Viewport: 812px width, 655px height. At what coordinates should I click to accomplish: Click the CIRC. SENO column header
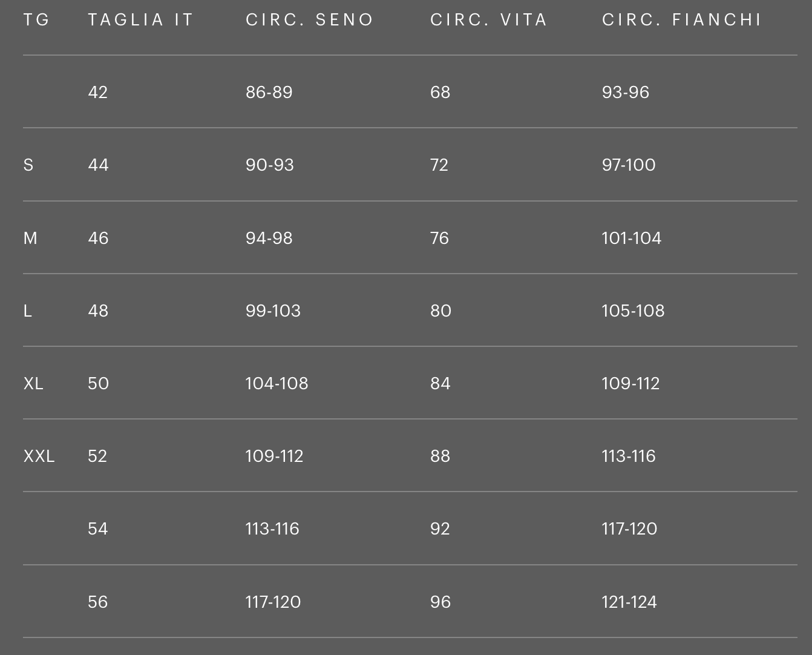[x=309, y=20]
